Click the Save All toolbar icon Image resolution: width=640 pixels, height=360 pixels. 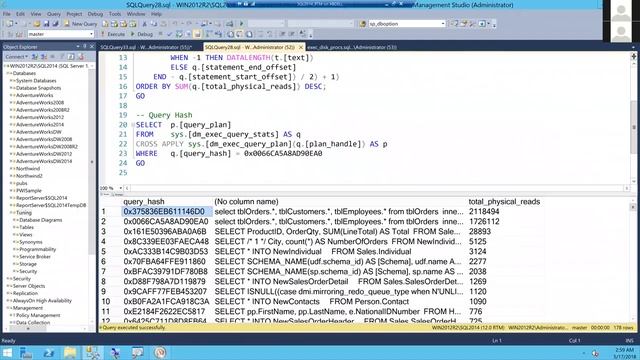point(55,24)
